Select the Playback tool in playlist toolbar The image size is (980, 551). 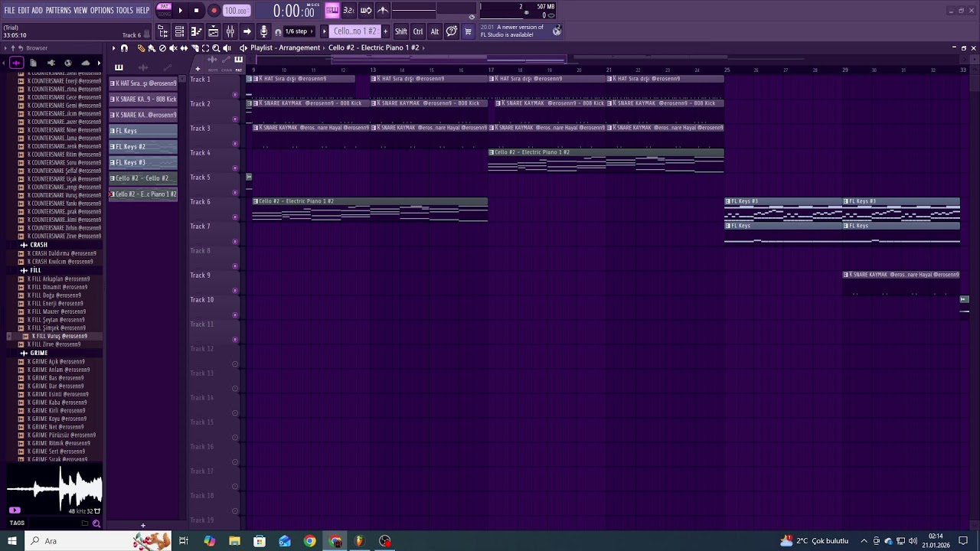227,48
